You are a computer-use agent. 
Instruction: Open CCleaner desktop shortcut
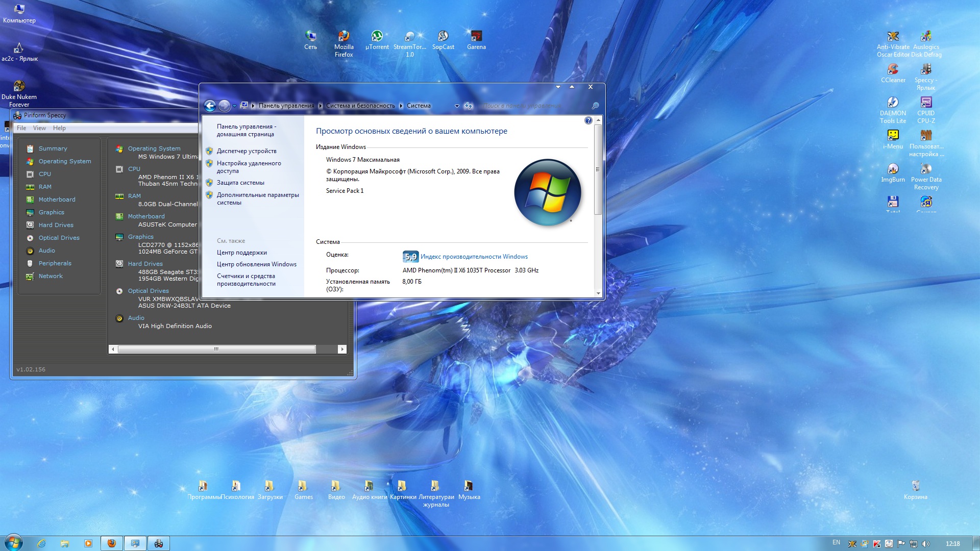tap(893, 69)
